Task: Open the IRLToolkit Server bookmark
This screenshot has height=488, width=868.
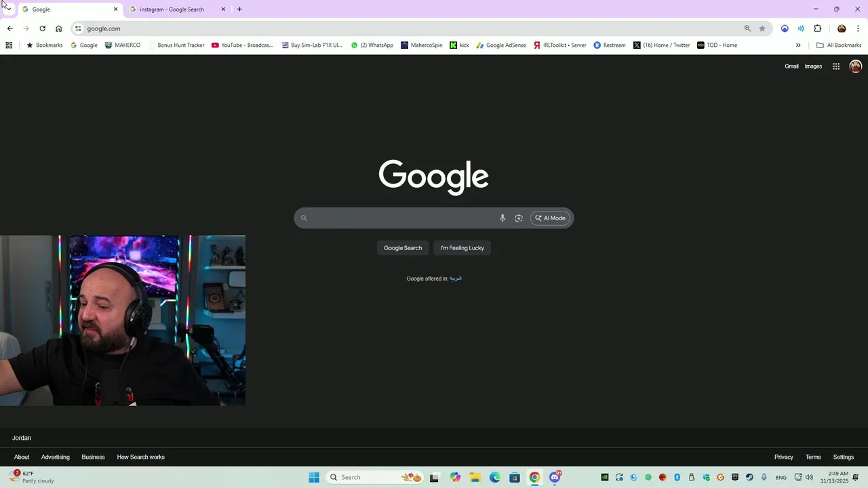Action: pos(559,45)
